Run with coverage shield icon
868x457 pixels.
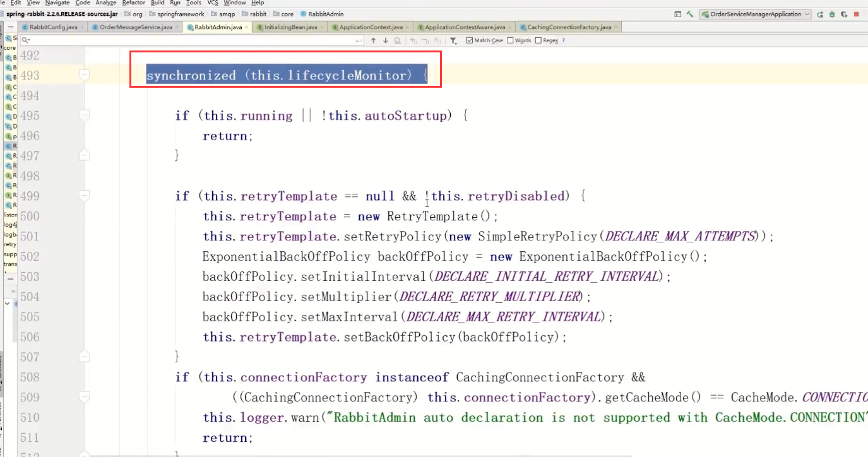(x=844, y=14)
